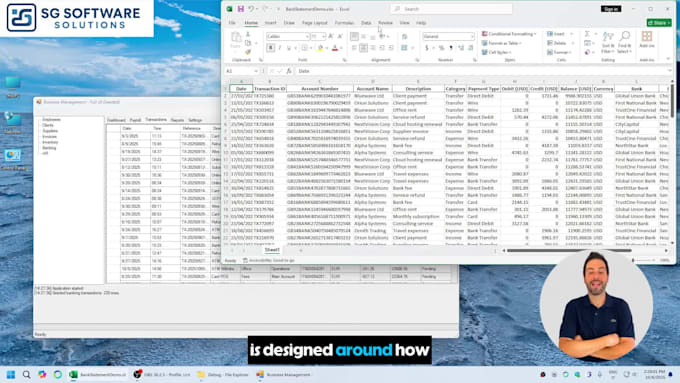
Task: Click Delete cells button
Action: click(556, 43)
